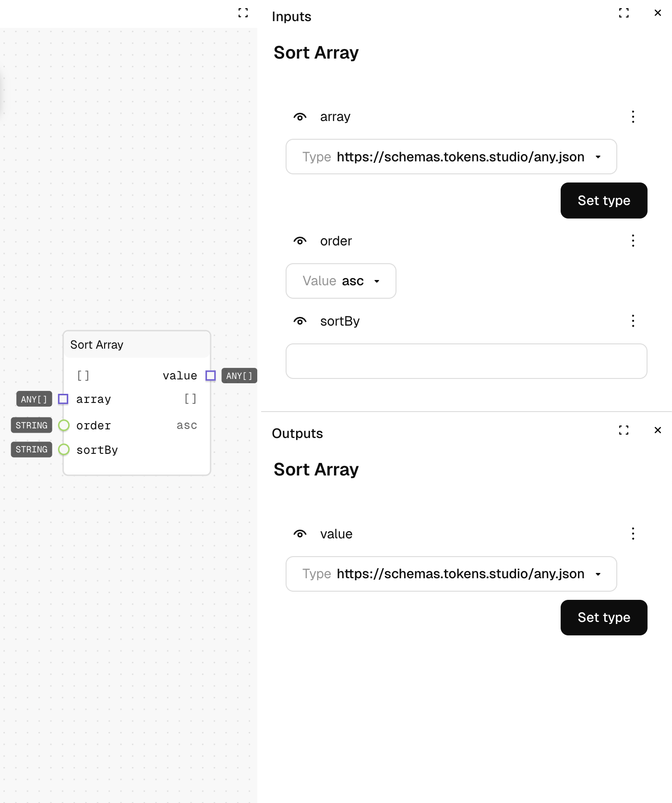Maximize the Outputs panel
Screen dimensions: 672x803
pos(624,430)
